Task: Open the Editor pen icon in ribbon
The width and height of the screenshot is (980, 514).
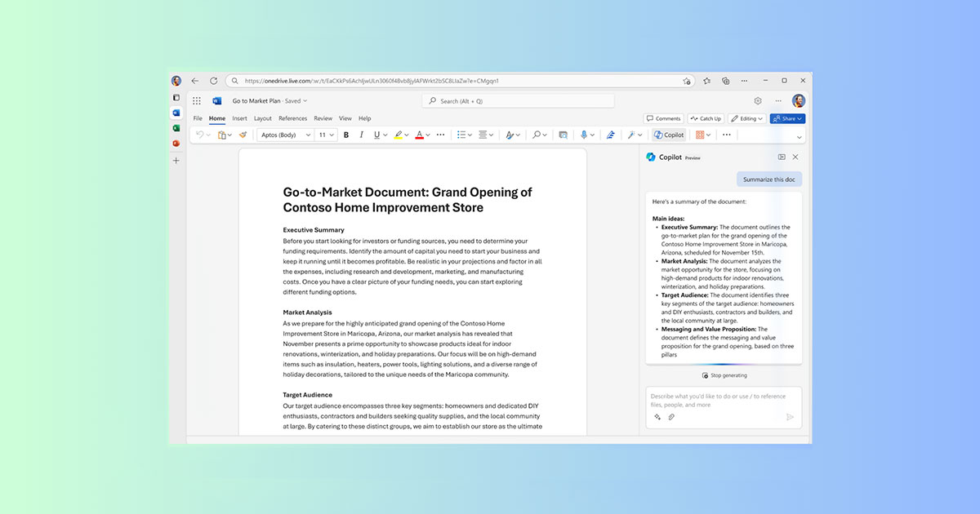Action: (x=610, y=135)
